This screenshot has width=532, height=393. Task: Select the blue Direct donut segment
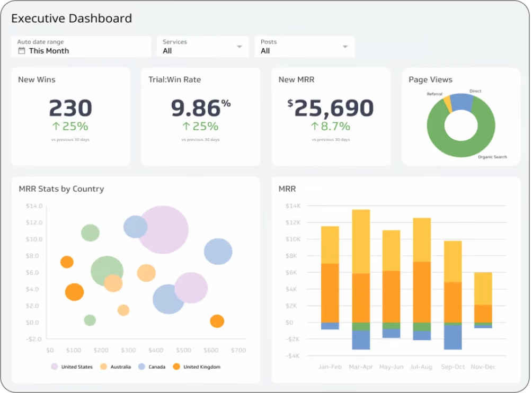[x=462, y=101]
